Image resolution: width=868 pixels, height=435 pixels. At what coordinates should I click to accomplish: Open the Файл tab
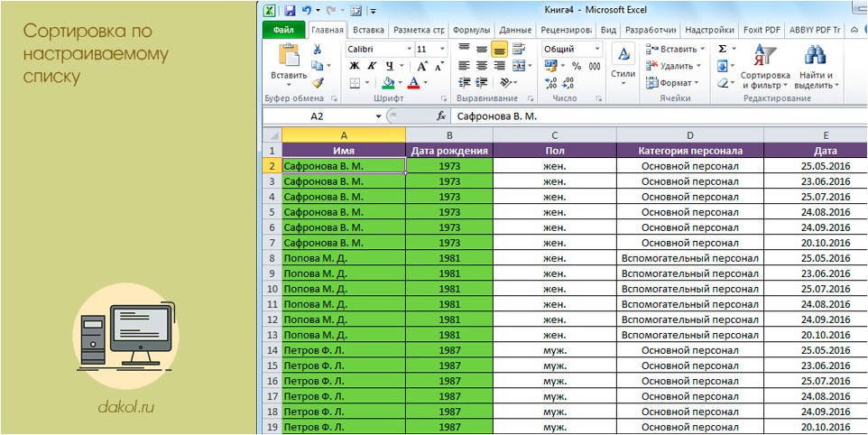tap(283, 30)
